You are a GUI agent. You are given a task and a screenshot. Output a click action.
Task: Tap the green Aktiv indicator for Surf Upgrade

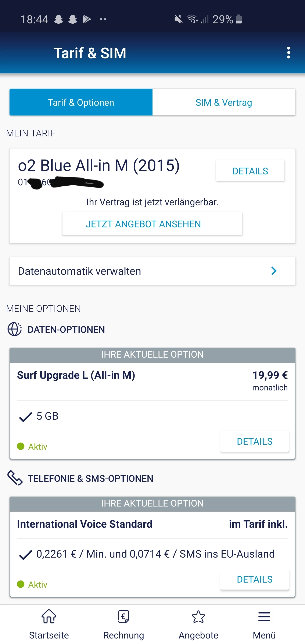point(21,446)
